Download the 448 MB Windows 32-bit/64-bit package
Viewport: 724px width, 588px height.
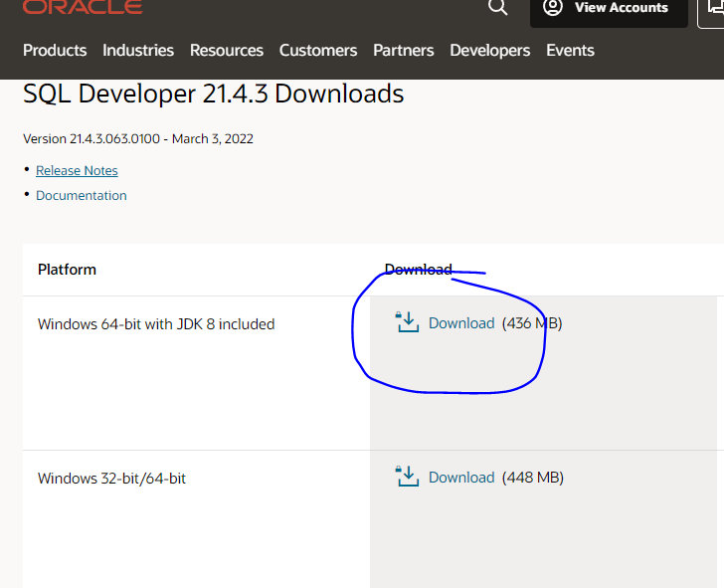coord(461,478)
